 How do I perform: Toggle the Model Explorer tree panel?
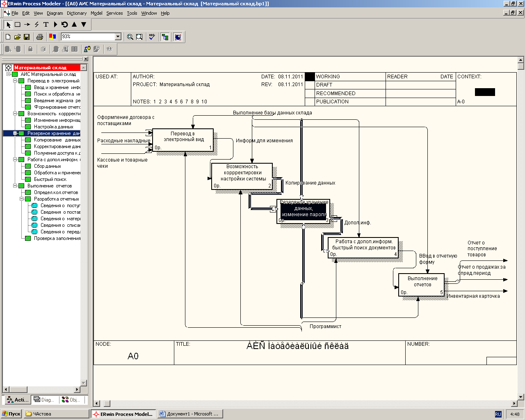pyautogui.click(x=165, y=37)
